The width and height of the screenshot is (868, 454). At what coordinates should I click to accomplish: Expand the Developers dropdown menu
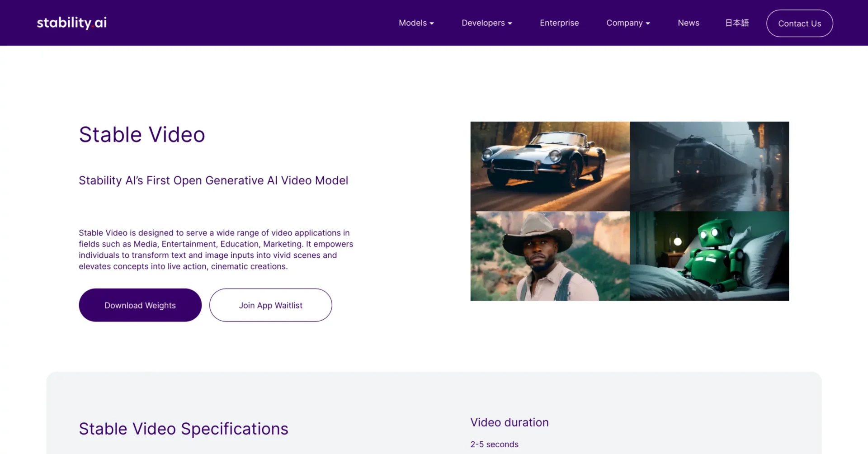[487, 23]
